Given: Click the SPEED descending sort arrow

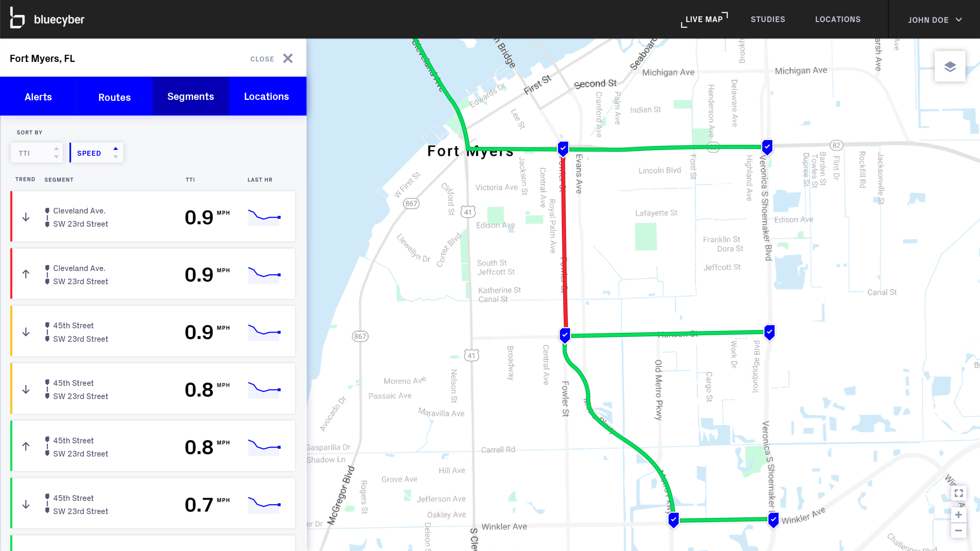Looking at the screenshot, I should 116,157.
